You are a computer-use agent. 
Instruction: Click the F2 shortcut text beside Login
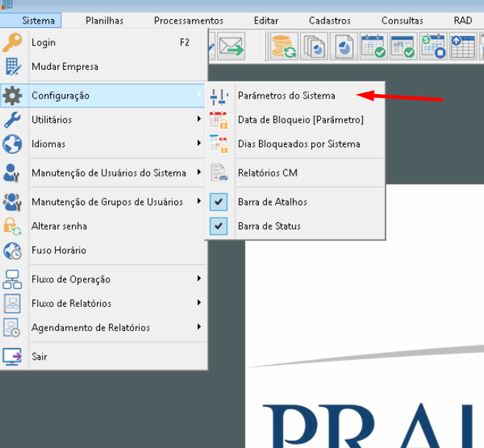[185, 42]
